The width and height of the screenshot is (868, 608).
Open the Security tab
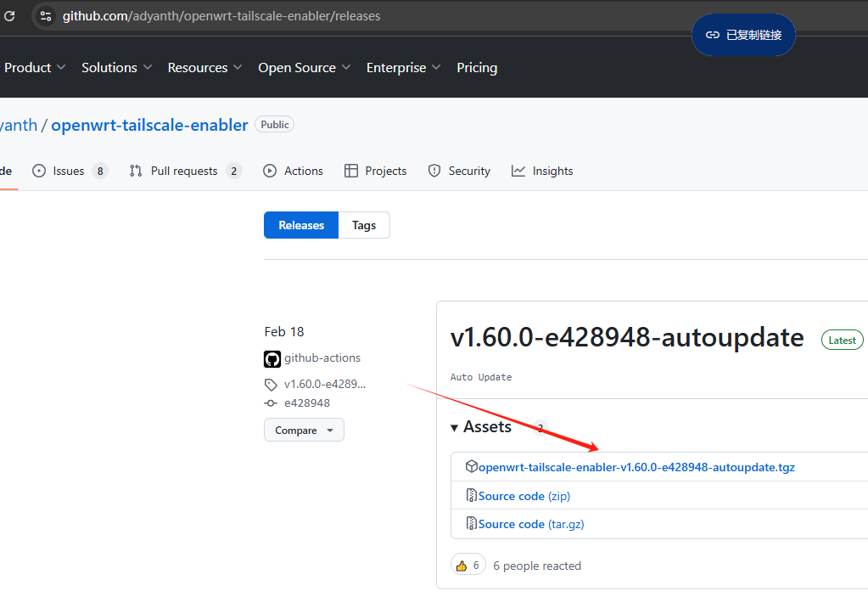pyautogui.click(x=459, y=171)
